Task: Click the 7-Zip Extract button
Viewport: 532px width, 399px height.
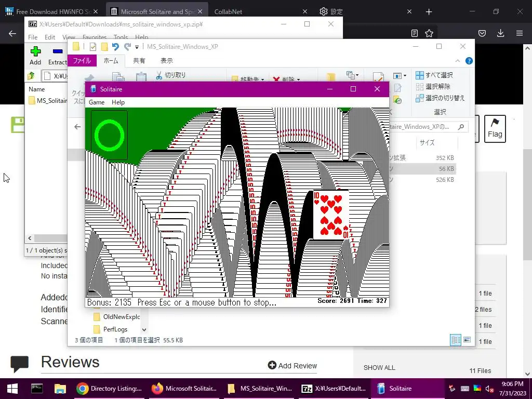Action: tap(57, 56)
